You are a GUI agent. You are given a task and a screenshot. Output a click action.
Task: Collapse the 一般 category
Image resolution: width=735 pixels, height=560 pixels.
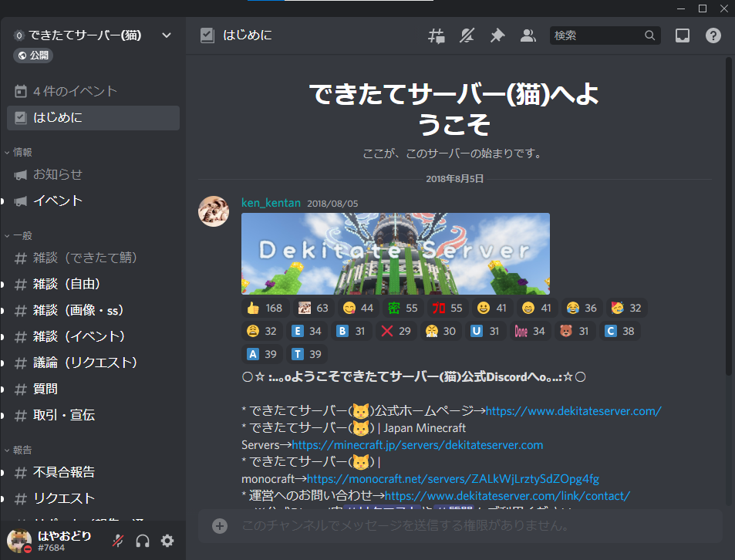[19, 236]
